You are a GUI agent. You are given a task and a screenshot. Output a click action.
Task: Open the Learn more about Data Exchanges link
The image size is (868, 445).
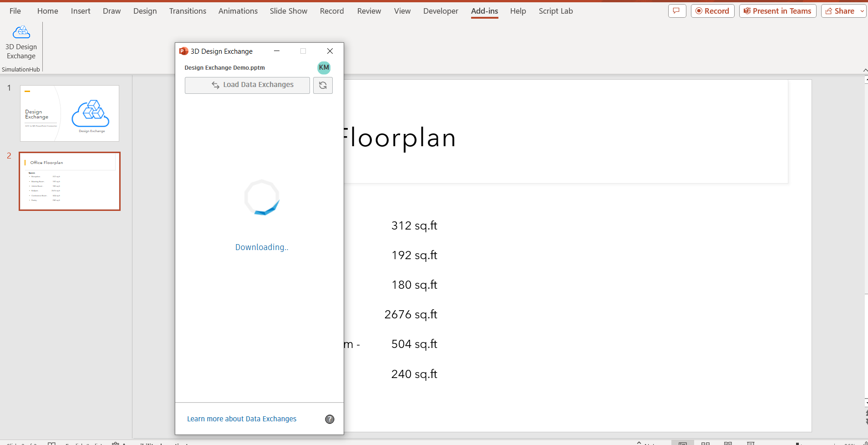click(242, 419)
